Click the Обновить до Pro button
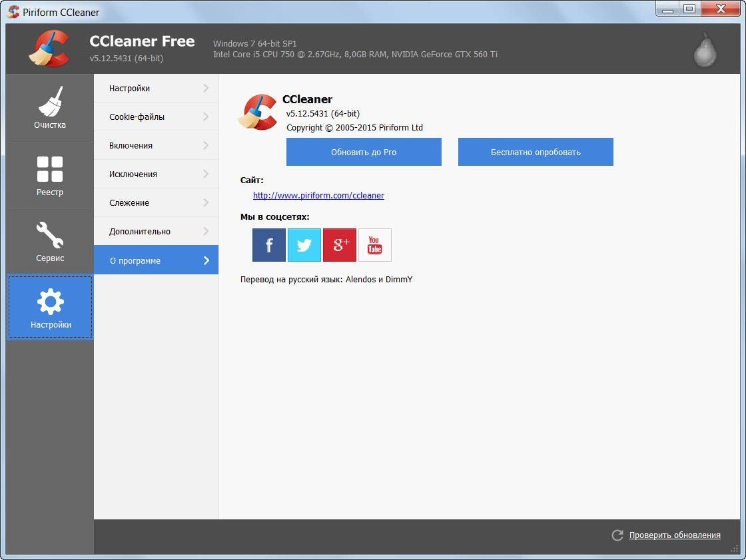746x560 pixels. click(x=364, y=152)
